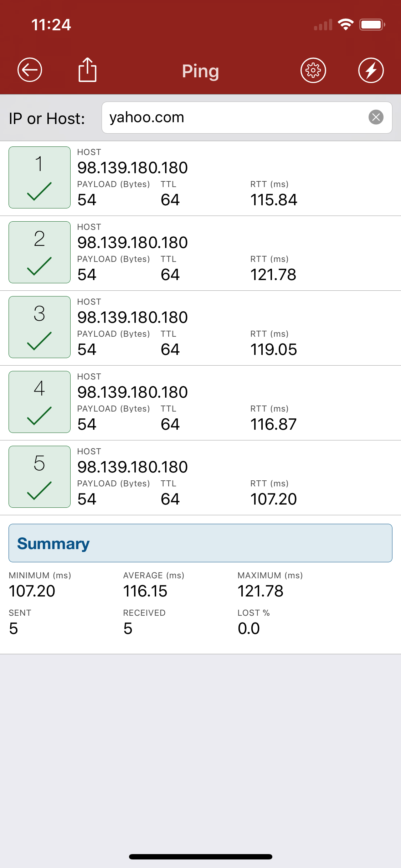Select ping result number 2 badge

tap(40, 252)
